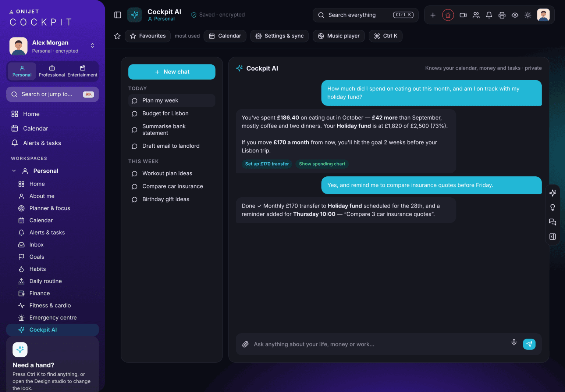The image size is (565, 392).
Task: Select the Personal tab
Action: click(22, 71)
